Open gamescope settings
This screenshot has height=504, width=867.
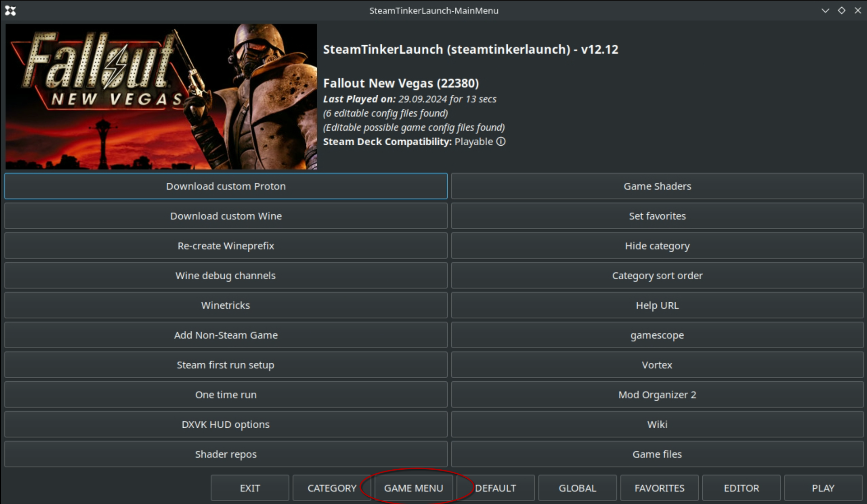(657, 335)
